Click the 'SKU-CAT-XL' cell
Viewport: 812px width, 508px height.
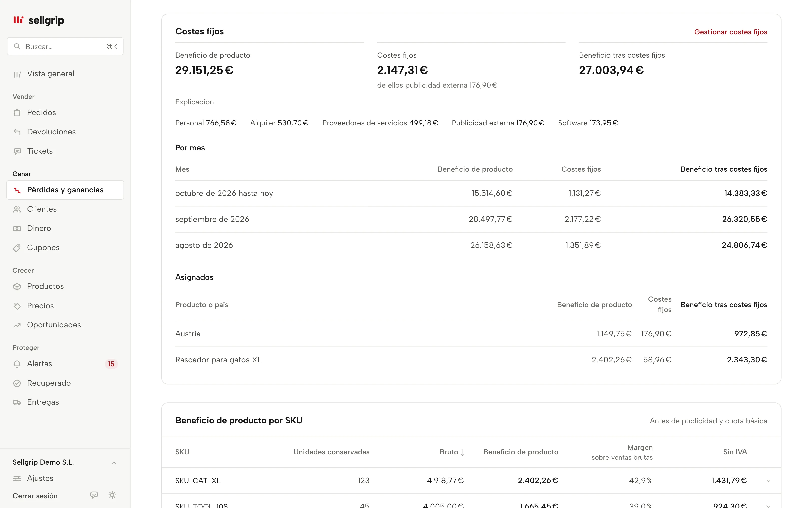[198, 481]
